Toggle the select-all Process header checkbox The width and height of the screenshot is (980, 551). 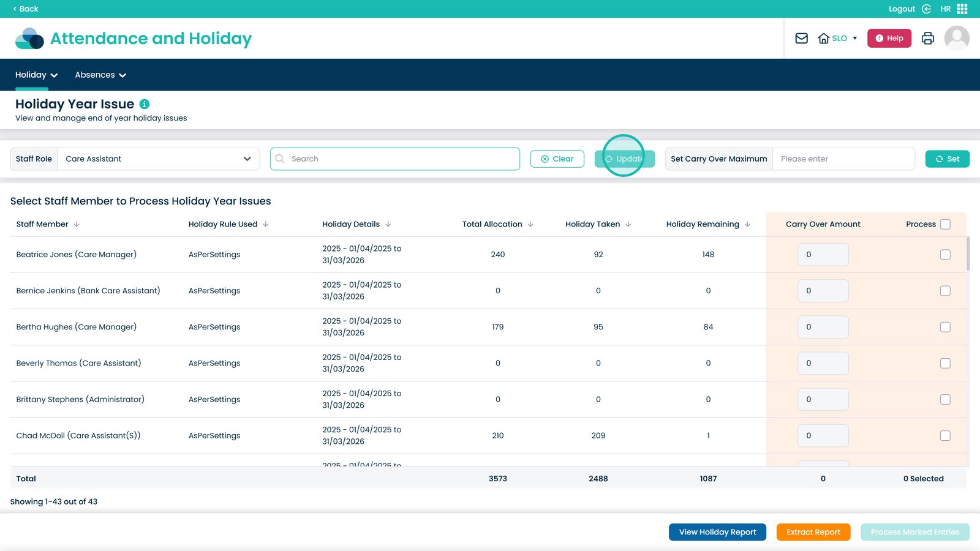point(945,224)
